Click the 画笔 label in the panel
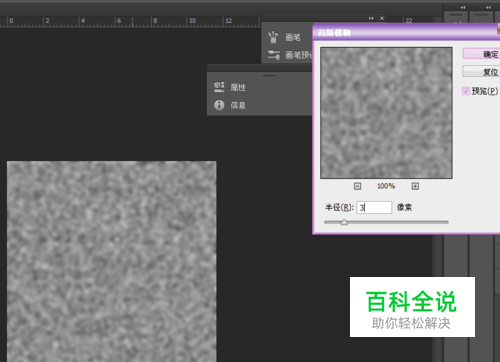 [293, 37]
